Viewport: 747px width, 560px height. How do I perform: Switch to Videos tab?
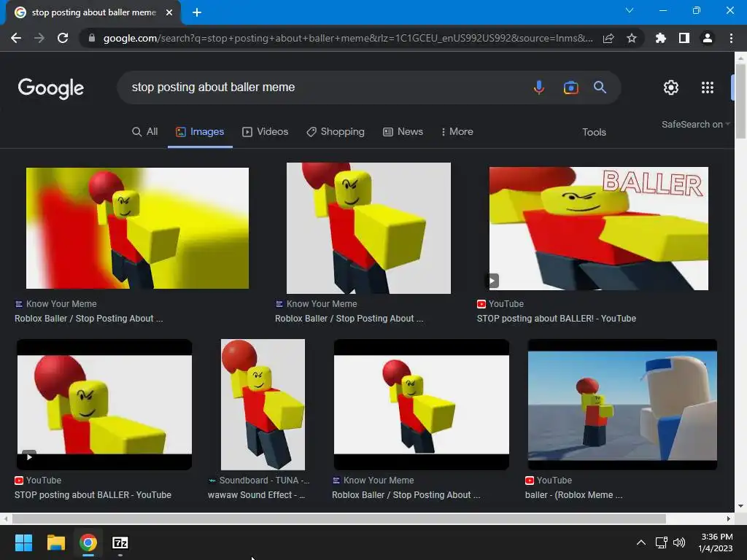(266, 132)
